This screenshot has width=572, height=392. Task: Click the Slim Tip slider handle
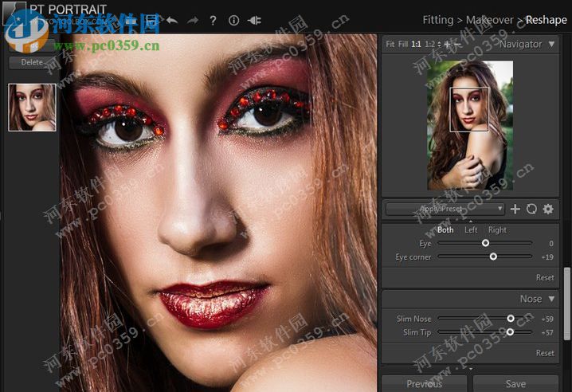510,332
